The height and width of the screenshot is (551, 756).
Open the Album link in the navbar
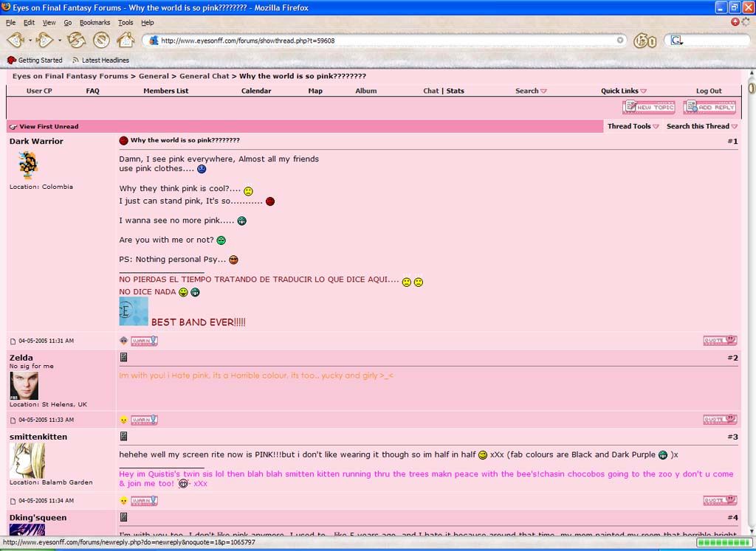click(x=366, y=91)
